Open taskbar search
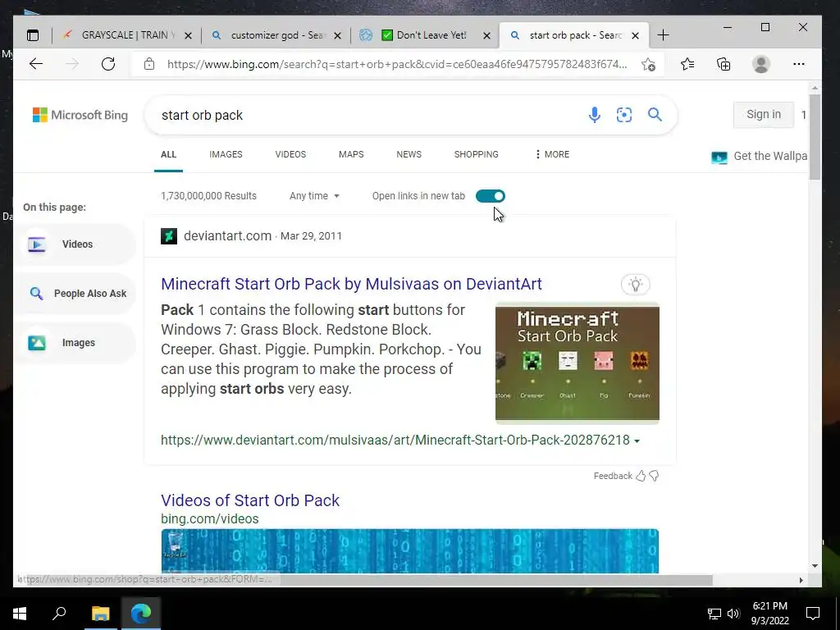Viewport: 840px width, 630px height. 59,614
